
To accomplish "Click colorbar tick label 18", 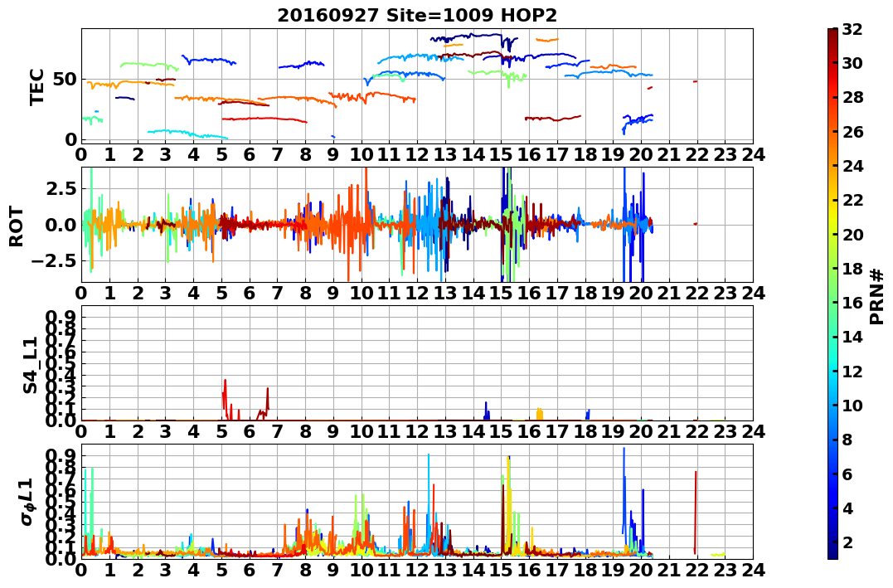I will pyautogui.click(x=852, y=269).
